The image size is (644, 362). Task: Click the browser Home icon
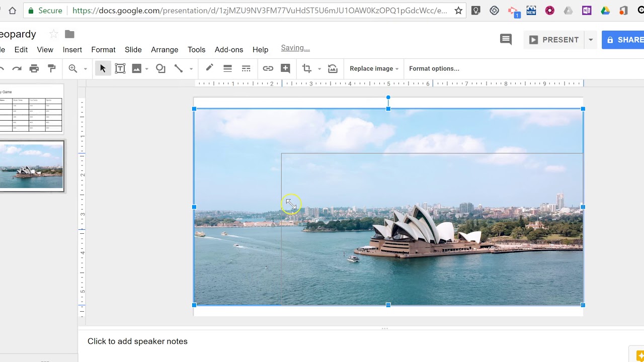pos(12,11)
